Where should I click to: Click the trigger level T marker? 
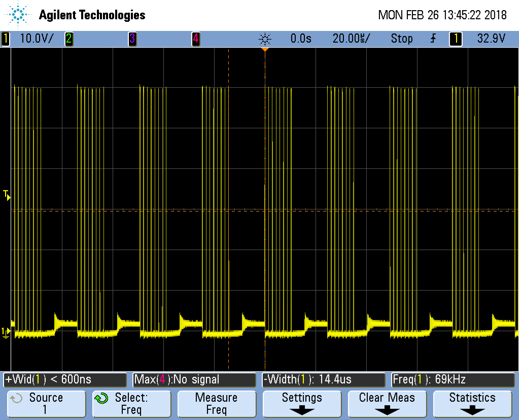tap(7, 195)
